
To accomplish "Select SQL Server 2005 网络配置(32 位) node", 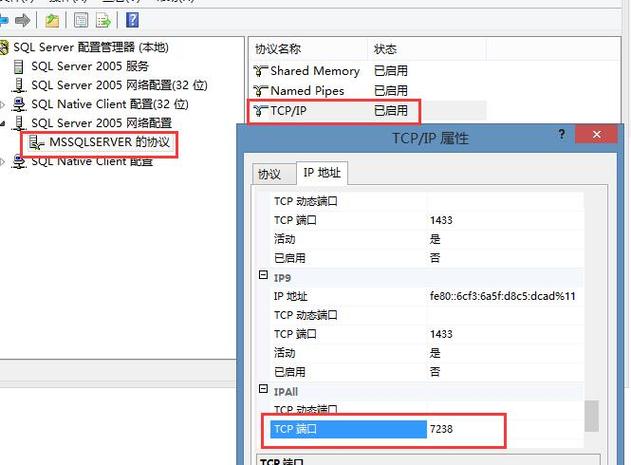I will pyautogui.click(x=119, y=85).
